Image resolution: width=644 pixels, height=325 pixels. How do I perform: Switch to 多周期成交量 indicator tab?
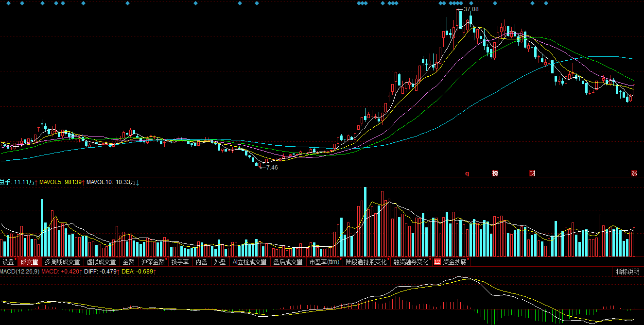point(62,262)
